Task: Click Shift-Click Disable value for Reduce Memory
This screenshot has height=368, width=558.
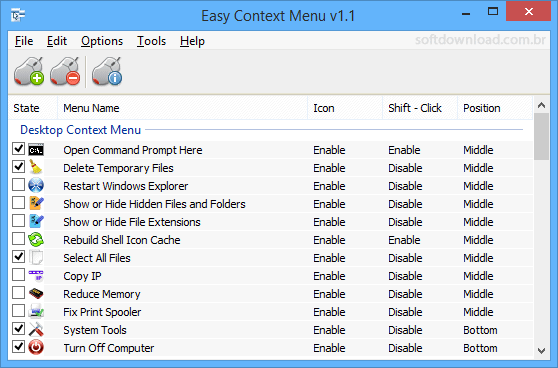Action: click(405, 294)
